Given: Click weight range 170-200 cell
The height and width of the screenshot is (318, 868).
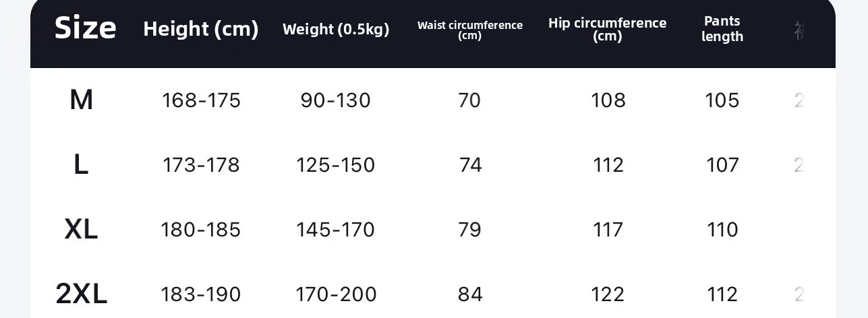Looking at the screenshot, I should [336, 294].
